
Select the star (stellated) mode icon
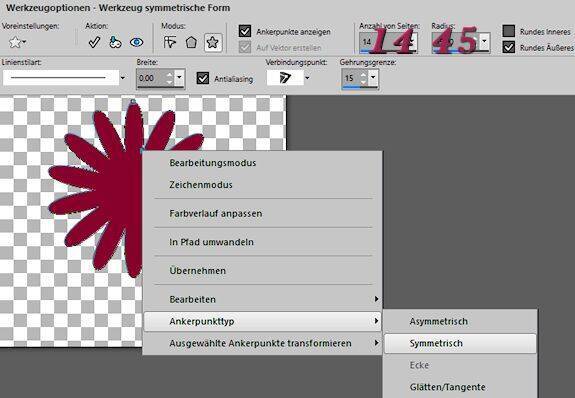213,43
